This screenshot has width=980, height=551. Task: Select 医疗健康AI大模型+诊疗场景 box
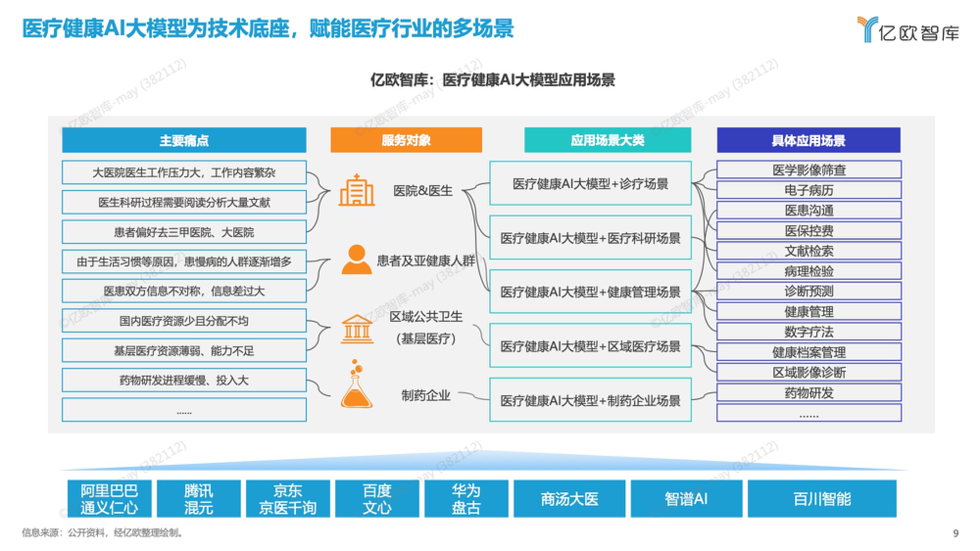(x=590, y=184)
